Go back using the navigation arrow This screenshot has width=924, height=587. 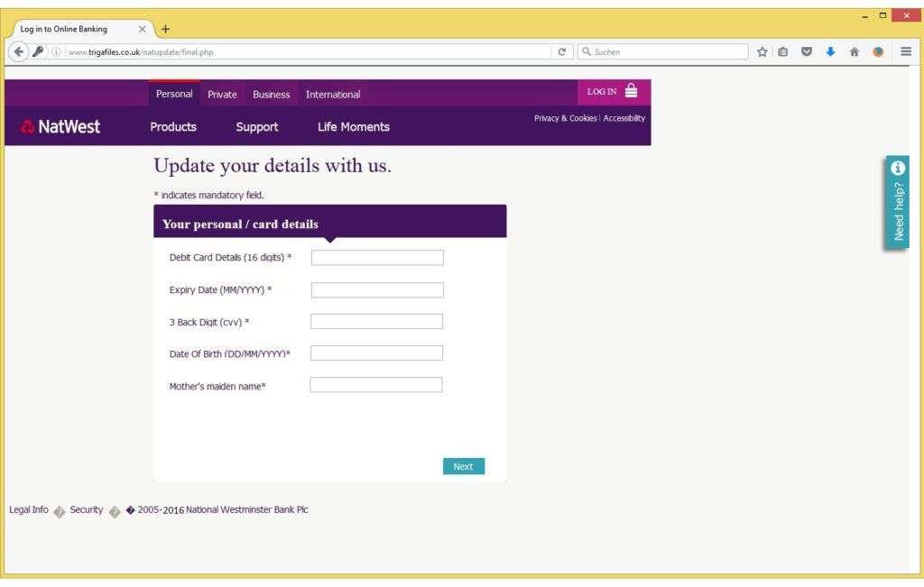point(18,51)
